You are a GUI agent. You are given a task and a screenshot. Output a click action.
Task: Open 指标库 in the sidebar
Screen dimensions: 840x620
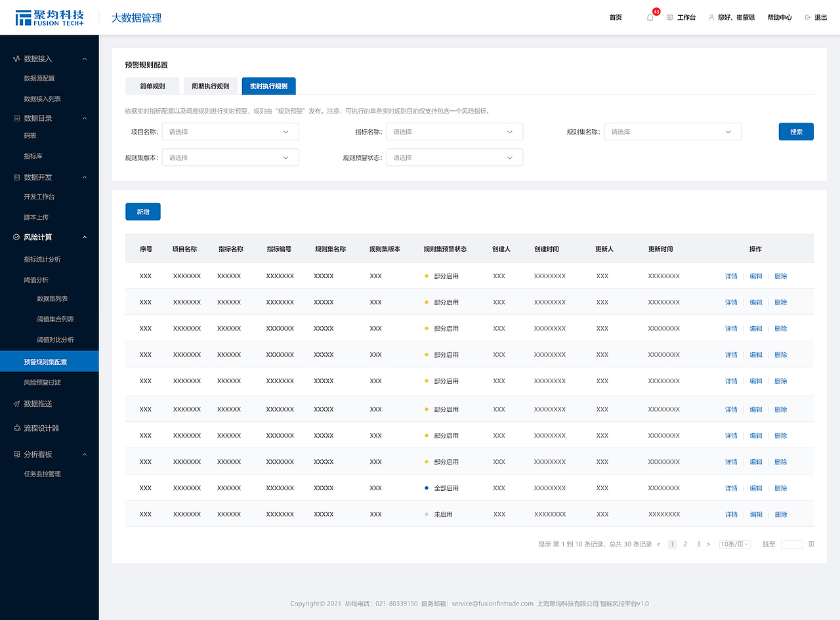pyautogui.click(x=33, y=156)
